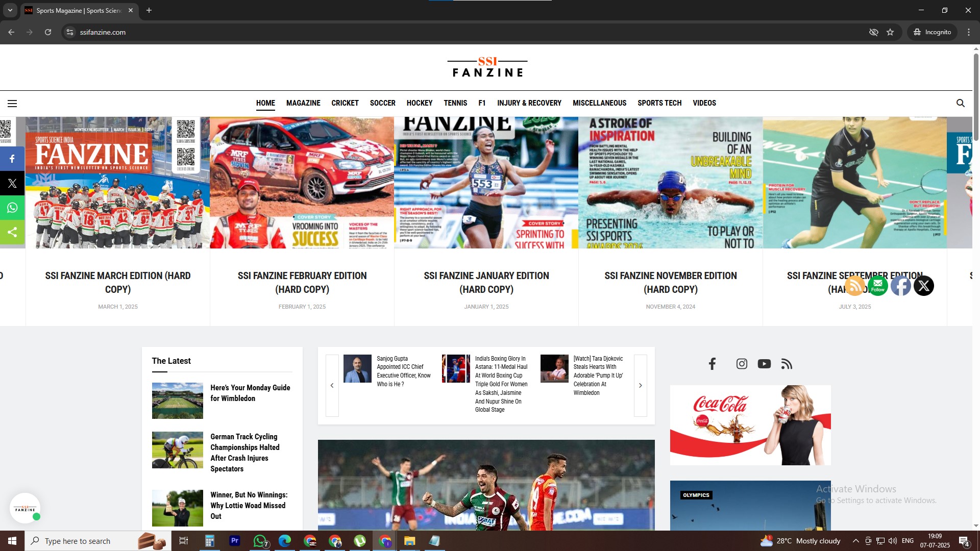Click the floating orange RSS feed icon

[x=854, y=286]
